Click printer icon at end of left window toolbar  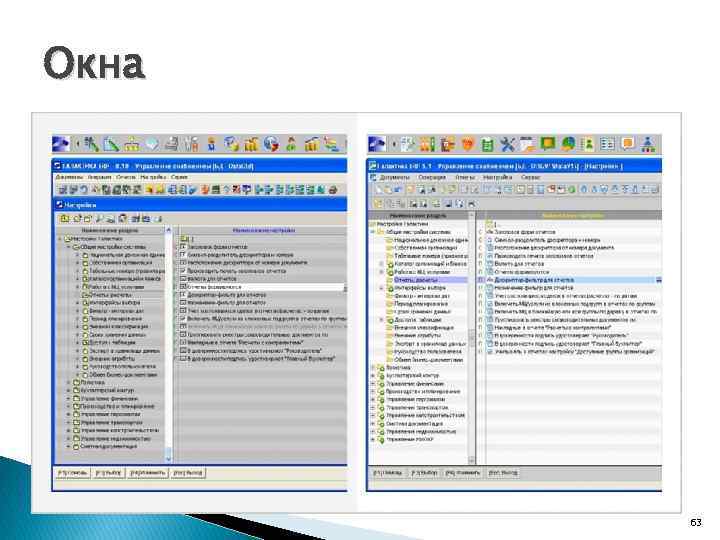(x=333, y=189)
